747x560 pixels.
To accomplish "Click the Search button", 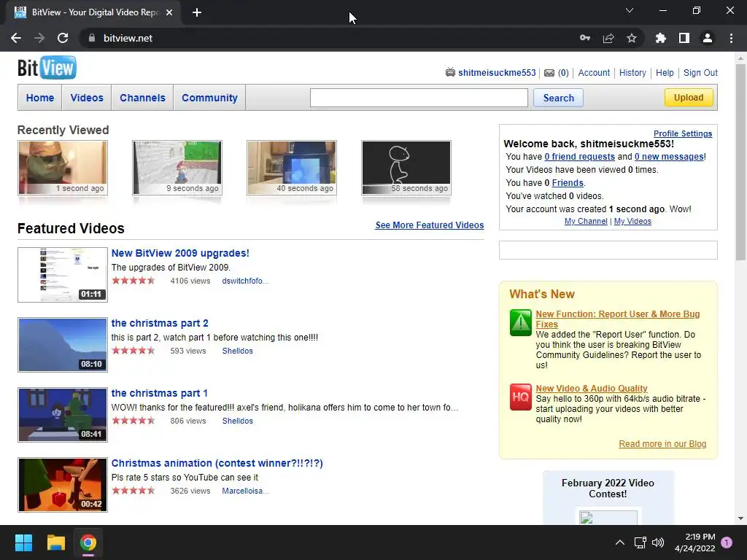I will pyautogui.click(x=558, y=98).
